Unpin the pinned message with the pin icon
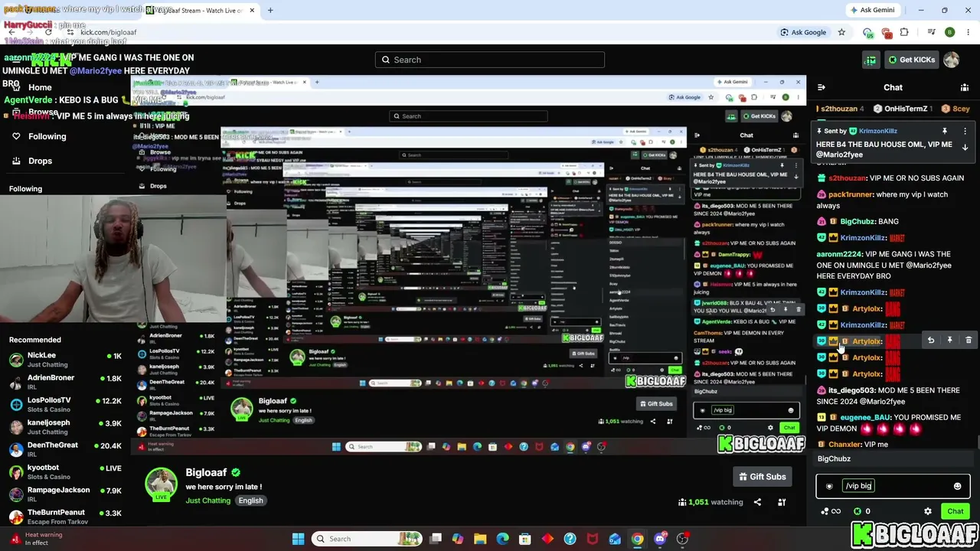This screenshot has height=551, width=980. tap(945, 131)
